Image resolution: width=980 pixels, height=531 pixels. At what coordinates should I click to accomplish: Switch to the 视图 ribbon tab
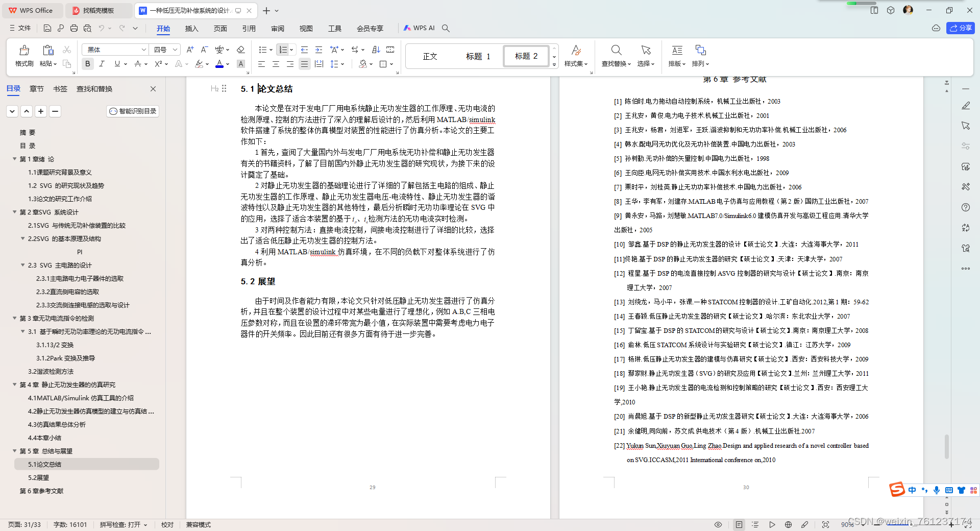point(306,28)
